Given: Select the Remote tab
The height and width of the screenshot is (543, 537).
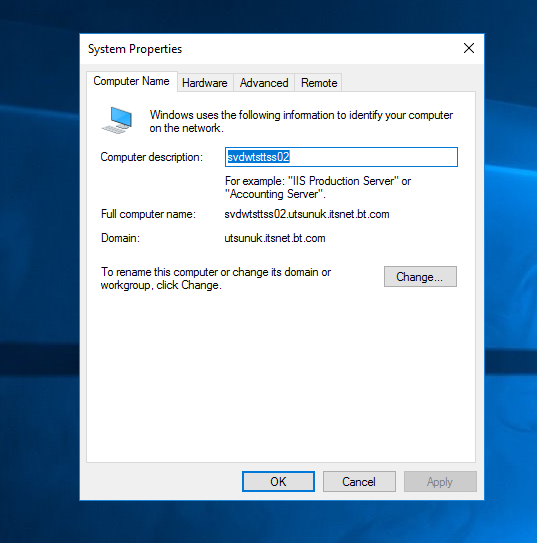Looking at the screenshot, I should (x=319, y=83).
